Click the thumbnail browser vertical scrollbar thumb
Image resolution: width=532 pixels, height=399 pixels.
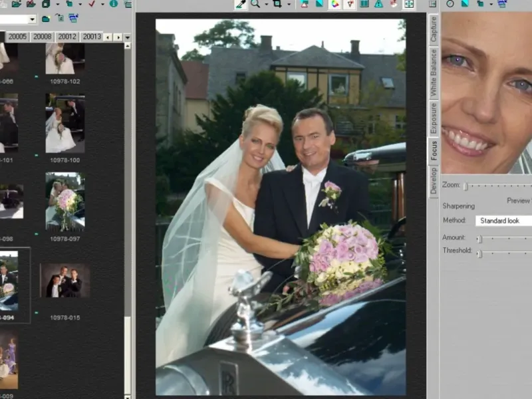pyautogui.click(x=128, y=354)
